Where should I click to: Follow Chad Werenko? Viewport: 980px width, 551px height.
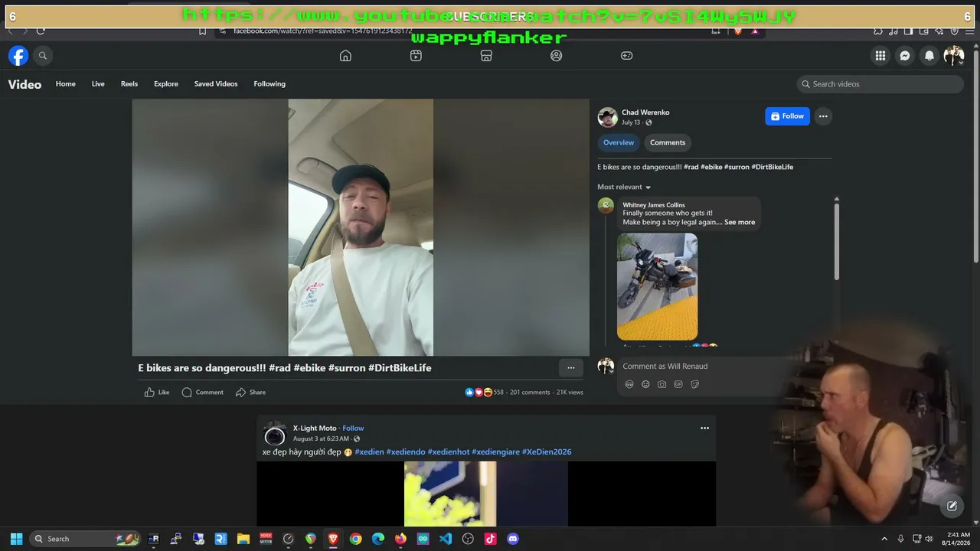tap(787, 116)
